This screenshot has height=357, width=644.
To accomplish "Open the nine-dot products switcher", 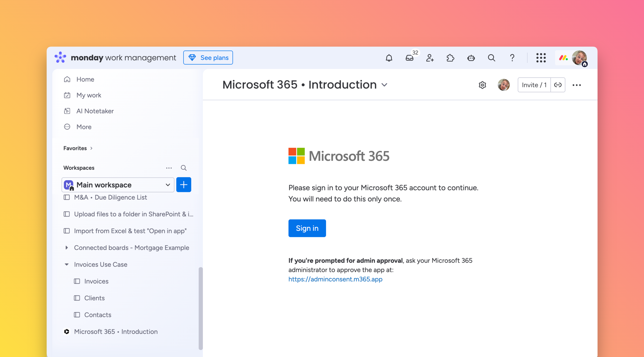I will point(541,58).
